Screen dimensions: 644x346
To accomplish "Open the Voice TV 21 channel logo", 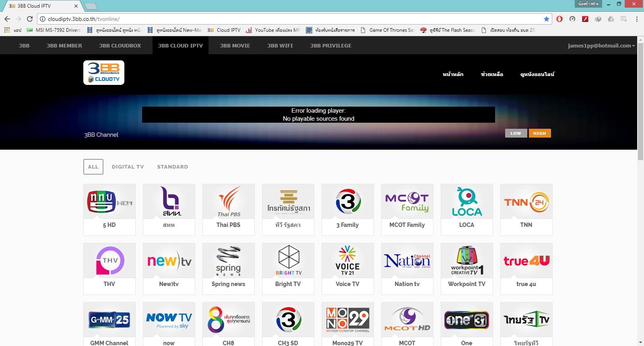I will 348,261.
